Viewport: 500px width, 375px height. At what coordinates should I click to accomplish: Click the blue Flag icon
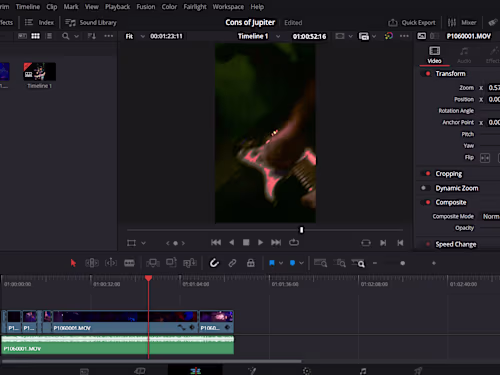coord(272,263)
